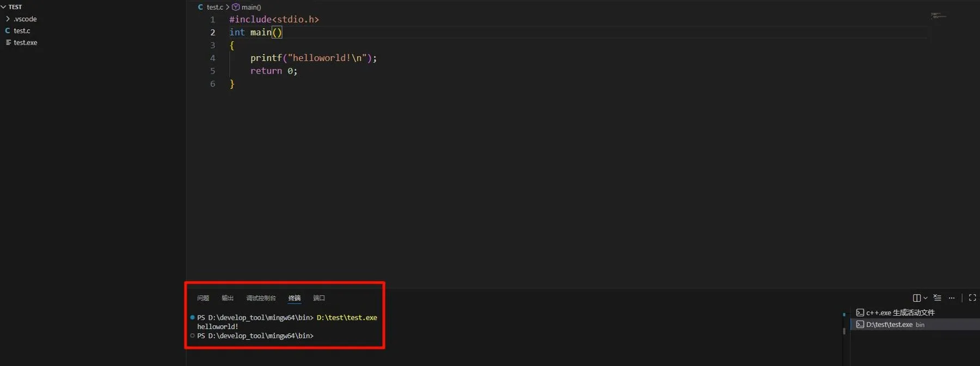Open the split terminal dropdown arrow
The width and height of the screenshot is (980, 366).
[x=925, y=298]
